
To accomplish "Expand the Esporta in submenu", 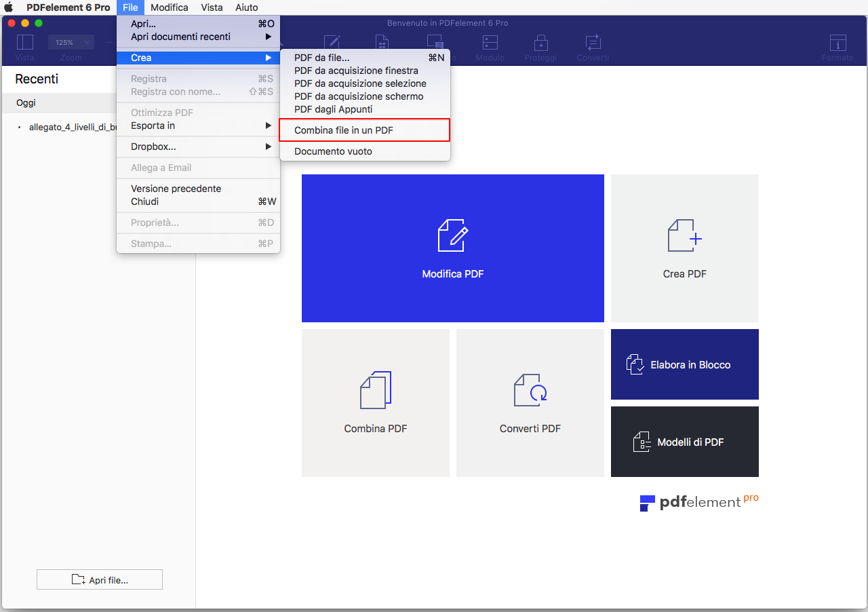I will pos(198,126).
